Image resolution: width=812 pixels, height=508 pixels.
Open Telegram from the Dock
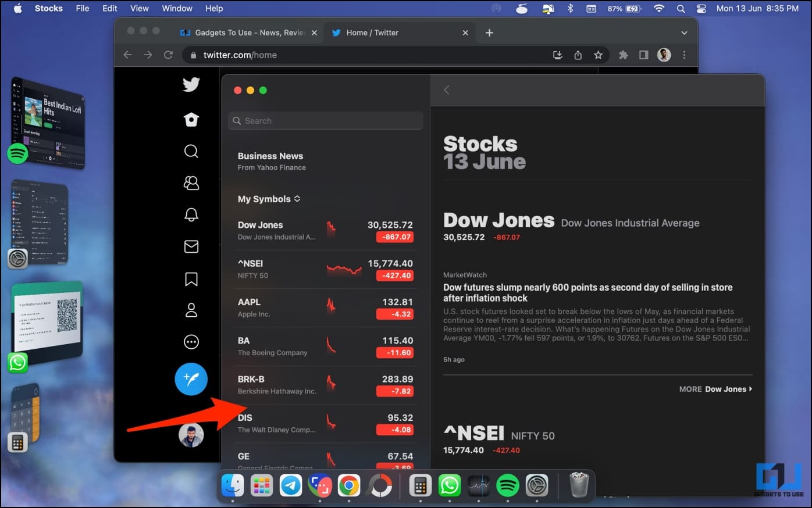pyautogui.click(x=291, y=485)
